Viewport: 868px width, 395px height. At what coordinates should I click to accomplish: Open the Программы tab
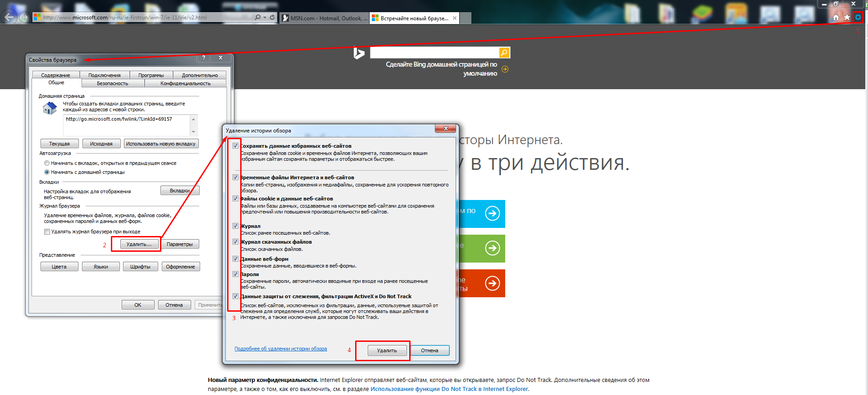pos(151,75)
